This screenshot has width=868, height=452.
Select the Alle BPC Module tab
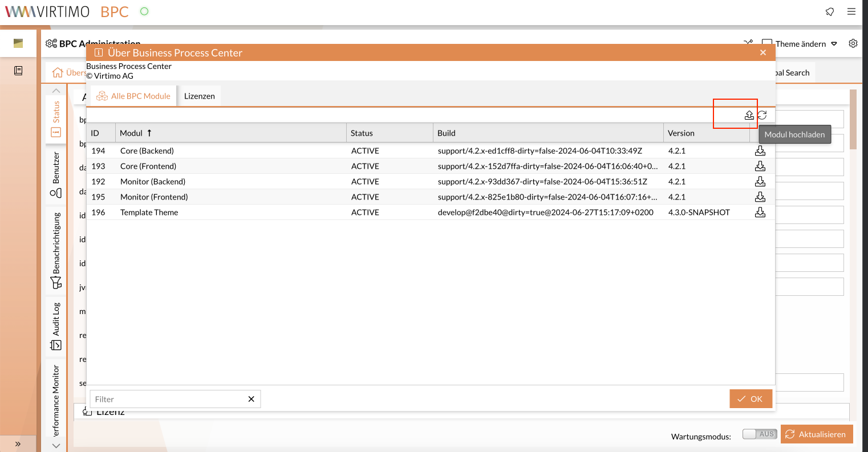point(133,95)
